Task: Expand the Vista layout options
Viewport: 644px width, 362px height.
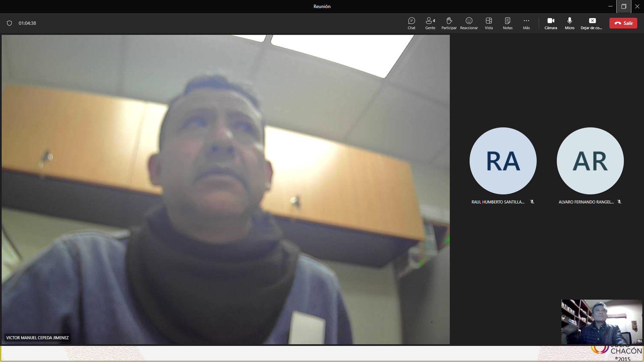Action: tap(489, 23)
